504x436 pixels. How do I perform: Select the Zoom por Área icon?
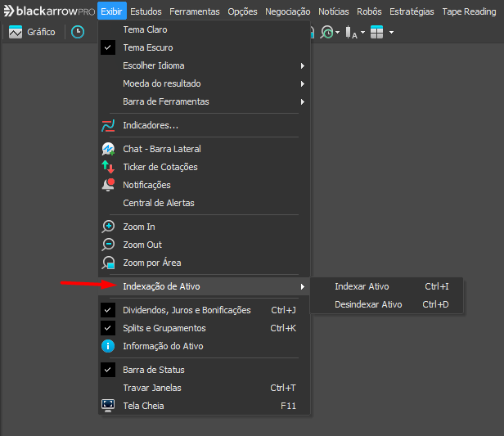[108, 263]
